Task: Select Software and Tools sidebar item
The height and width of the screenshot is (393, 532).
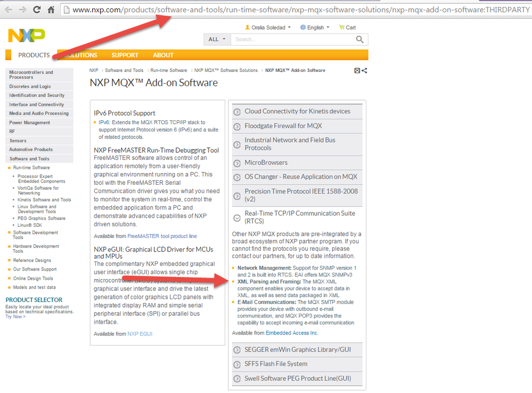Action: [39, 159]
